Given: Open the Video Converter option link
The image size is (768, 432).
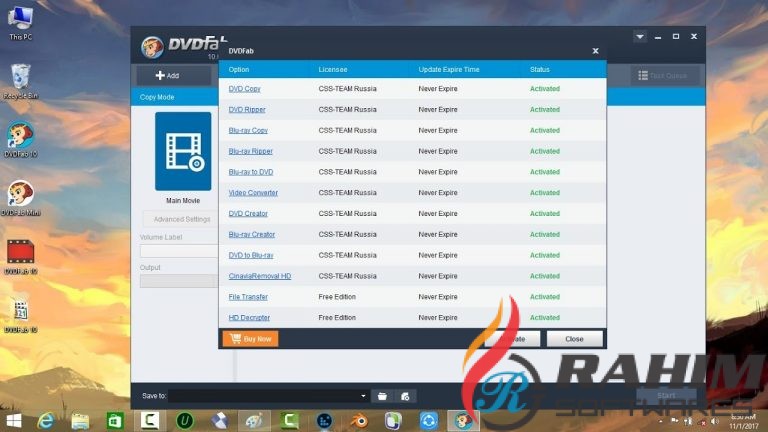Looking at the screenshot, I should (253, 193).
